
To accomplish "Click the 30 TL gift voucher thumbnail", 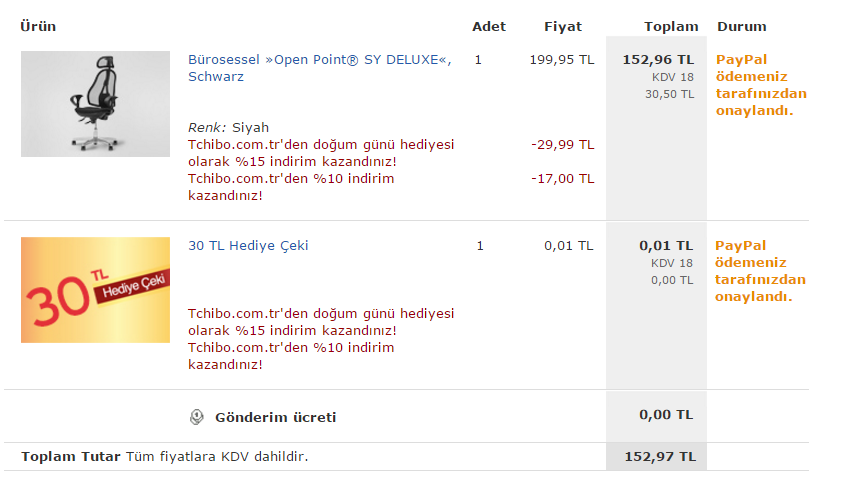I will (x=95, y=290).
